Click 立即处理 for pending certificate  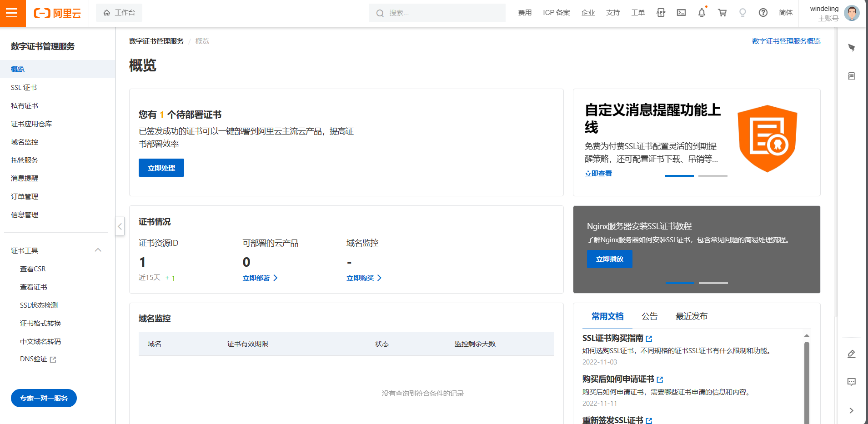(161, 168)
